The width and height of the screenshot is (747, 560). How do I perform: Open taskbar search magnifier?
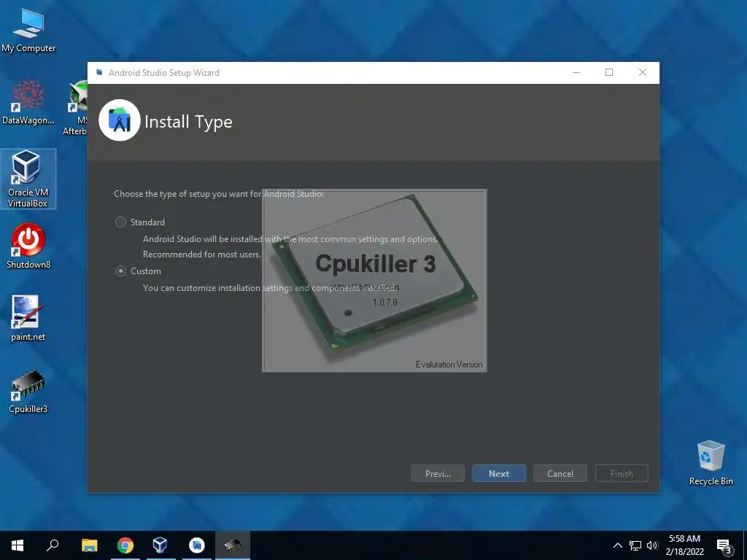tap(53, 545)
